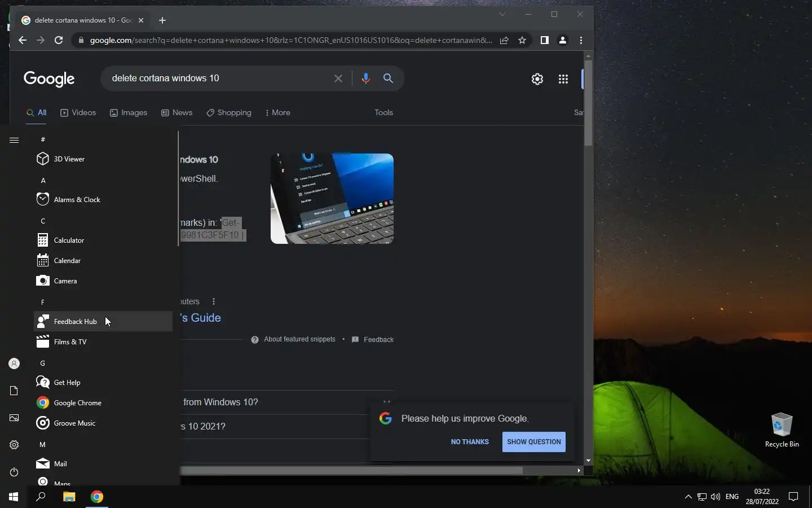Share this page icon in address bar
812x508 pixels.
(x=504, y=40)
